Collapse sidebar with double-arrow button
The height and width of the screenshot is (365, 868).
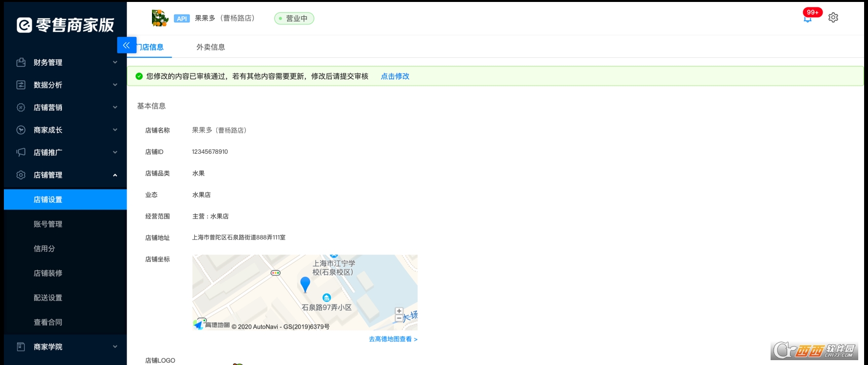(x=127, y=45)
